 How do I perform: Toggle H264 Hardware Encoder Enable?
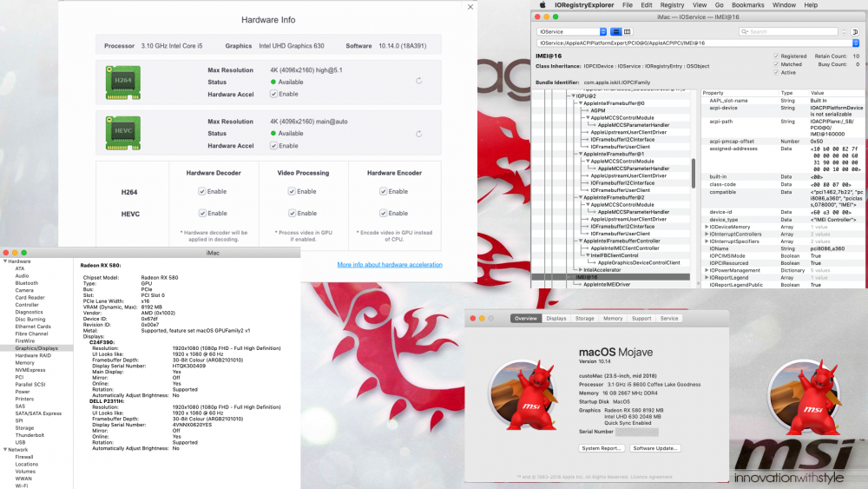383,191
